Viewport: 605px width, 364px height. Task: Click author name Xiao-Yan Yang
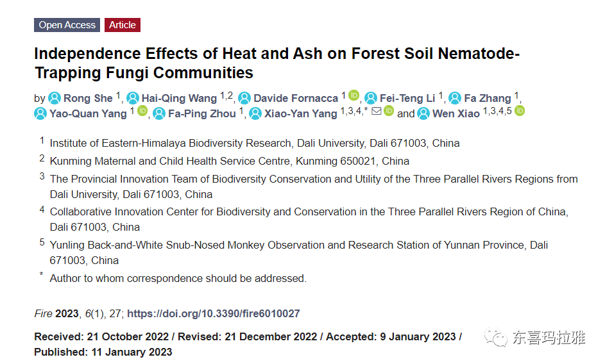pyautogui.click(x=301, y=113)
